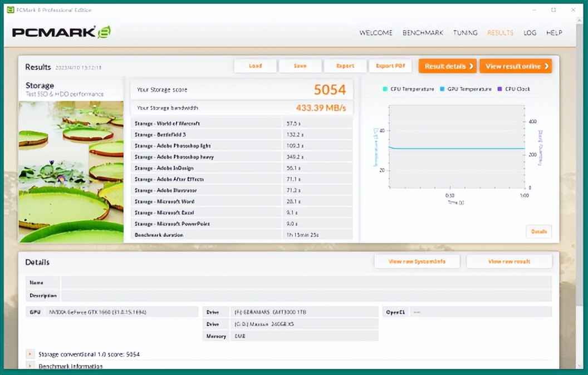Switch to the BENCHMARK tab
This screenshot has height=375, width=588.
pos(423,33)
